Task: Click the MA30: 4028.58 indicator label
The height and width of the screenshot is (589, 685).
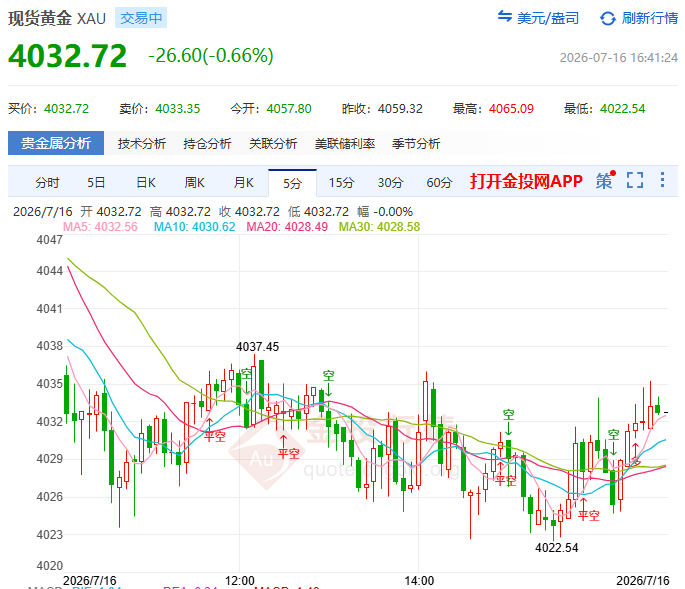Action: coord(379,226)
